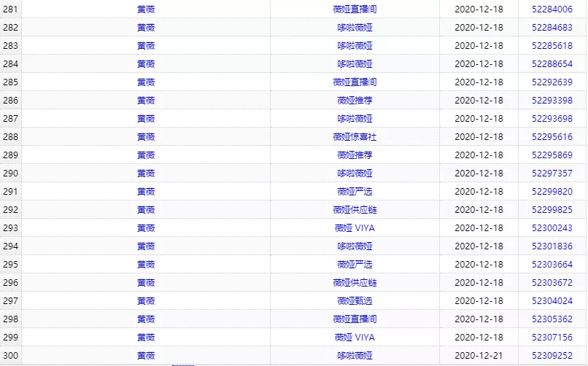This screenshot has height=366, width=588.
Task: Select row number 281 cell
Action: coord(10,9)
